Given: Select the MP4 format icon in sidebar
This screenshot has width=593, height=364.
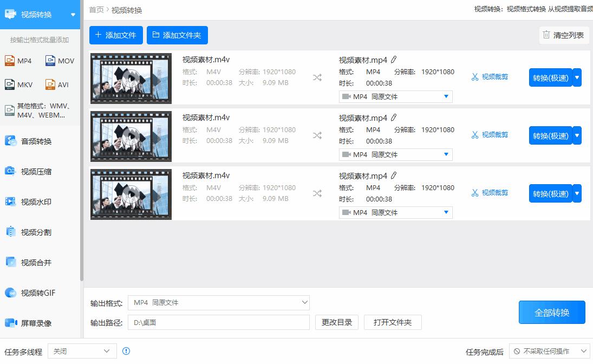Looking at the screenshot, I should click(10, 61).
